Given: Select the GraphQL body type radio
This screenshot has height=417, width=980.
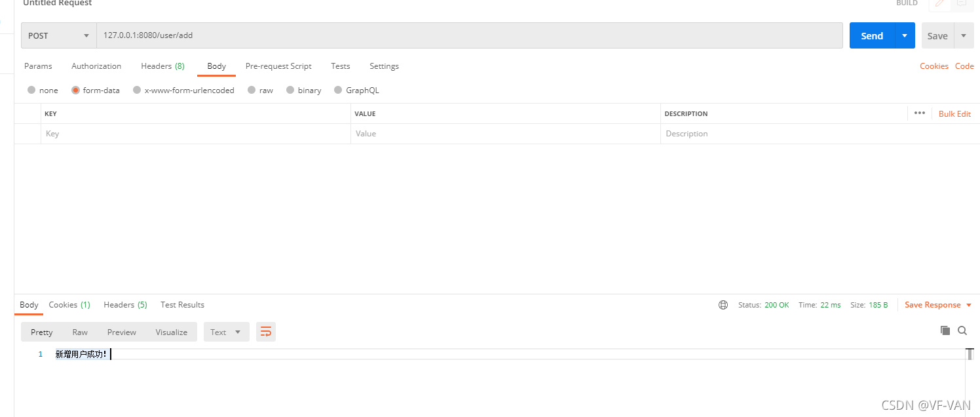Looking at the screenshot, I should 338,90.
